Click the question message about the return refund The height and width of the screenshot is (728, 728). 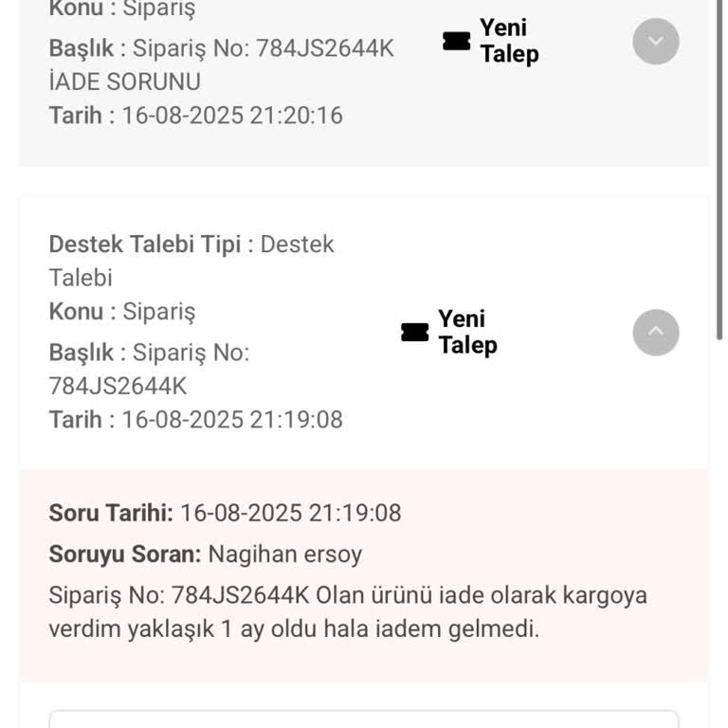pyautogui.click(x=348, y=611)
